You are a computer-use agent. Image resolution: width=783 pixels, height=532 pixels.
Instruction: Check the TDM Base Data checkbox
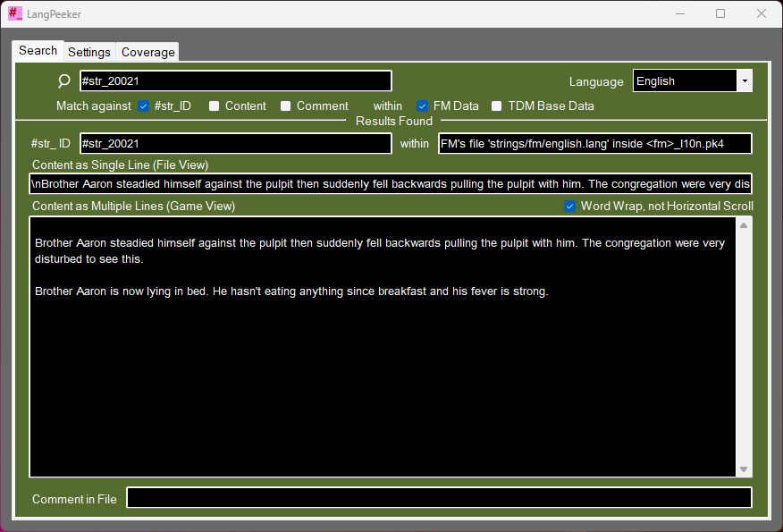[x=497, y=106]
